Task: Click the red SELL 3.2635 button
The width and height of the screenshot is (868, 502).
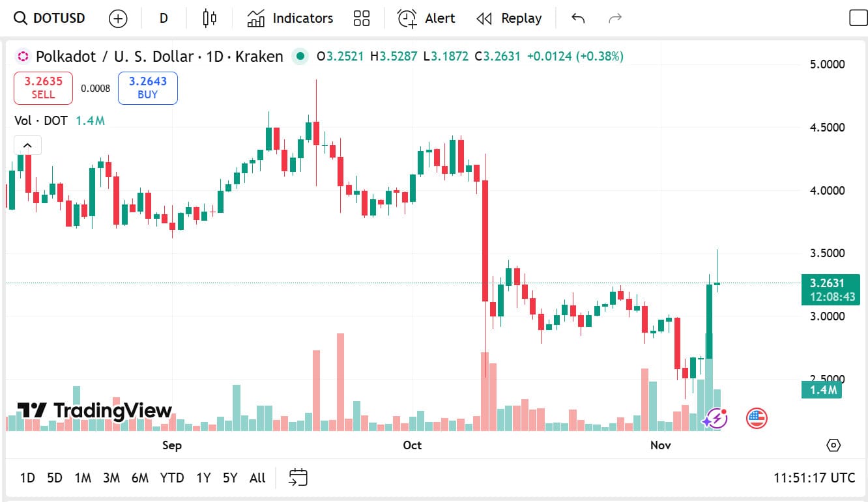Action: (43, 88)
